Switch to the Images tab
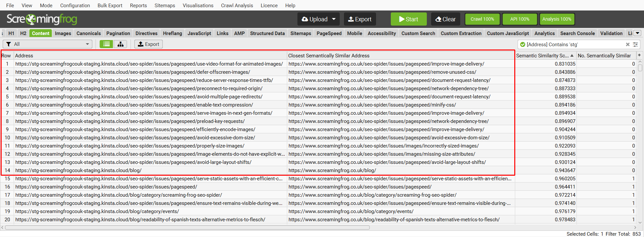644x237 pixels. [63, 33]
